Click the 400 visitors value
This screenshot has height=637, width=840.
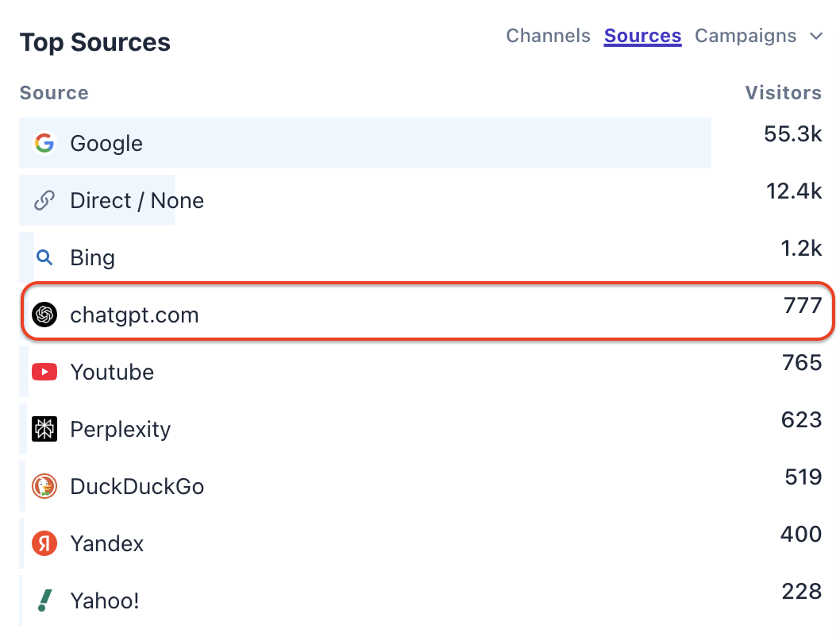coord(801,534)
